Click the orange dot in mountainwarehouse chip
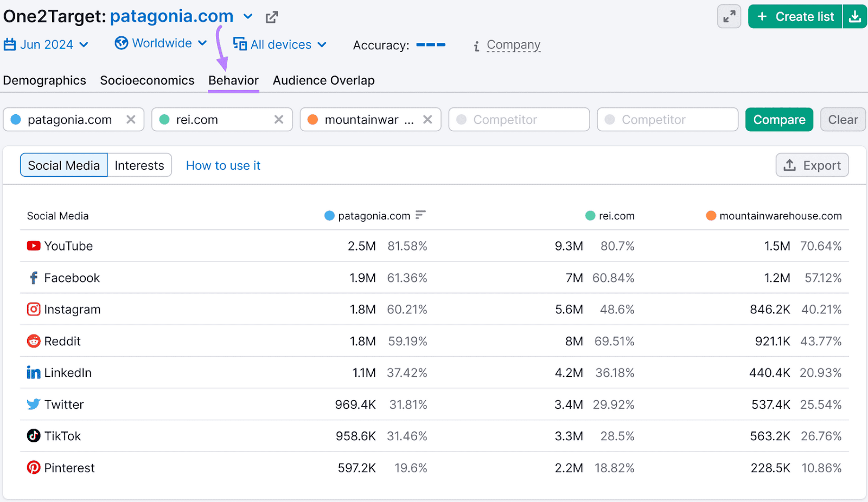 click(x=312, y=119)
